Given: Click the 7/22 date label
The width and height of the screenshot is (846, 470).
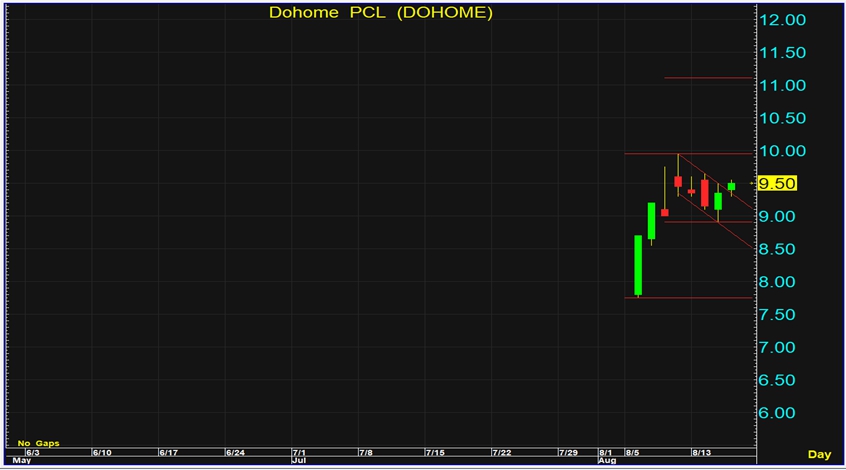Looking at the screenshot, I should point(502,453).
